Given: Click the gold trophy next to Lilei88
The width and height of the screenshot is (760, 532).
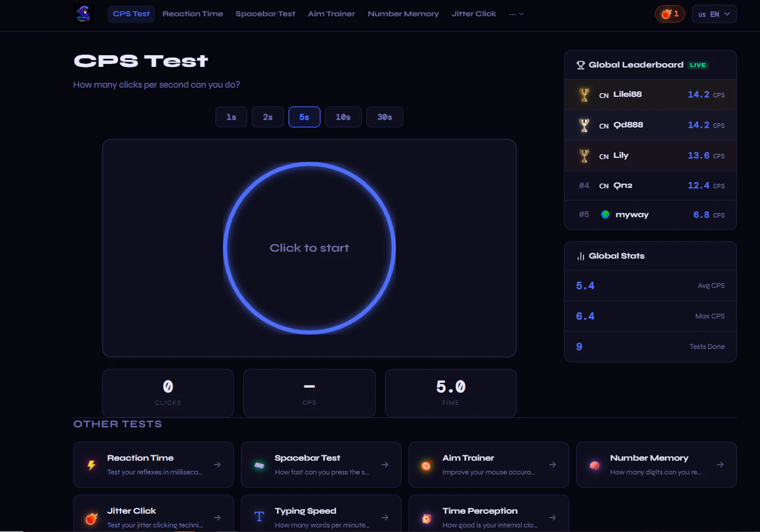Looking at the screenshot, I should click(584, 94).
